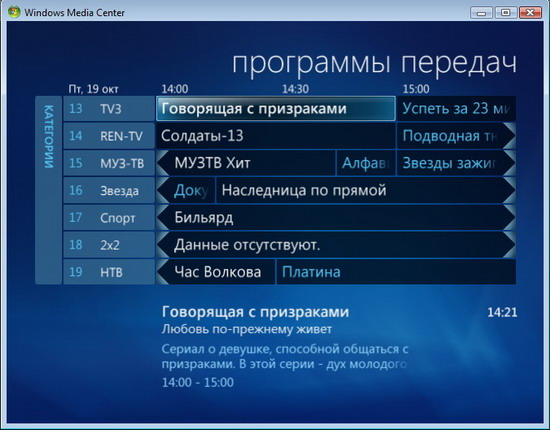This screenshot has height=430, width=550.
Task: Select program Алфав on МУЗ-ТВ
Action: point(366,163)
